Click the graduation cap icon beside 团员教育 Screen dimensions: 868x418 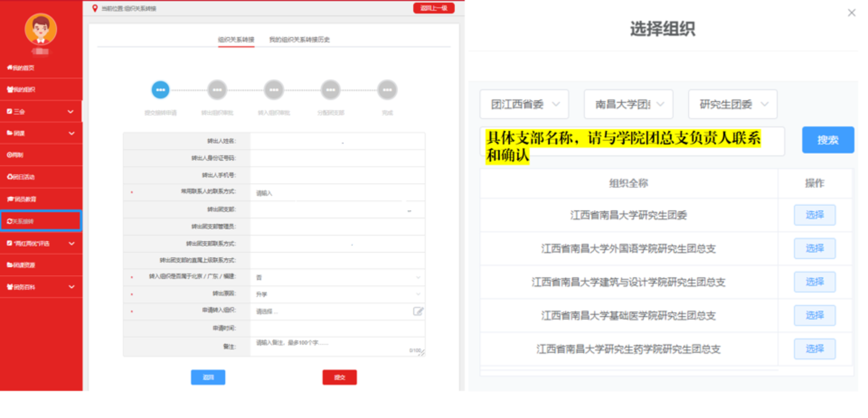point(10,199)
